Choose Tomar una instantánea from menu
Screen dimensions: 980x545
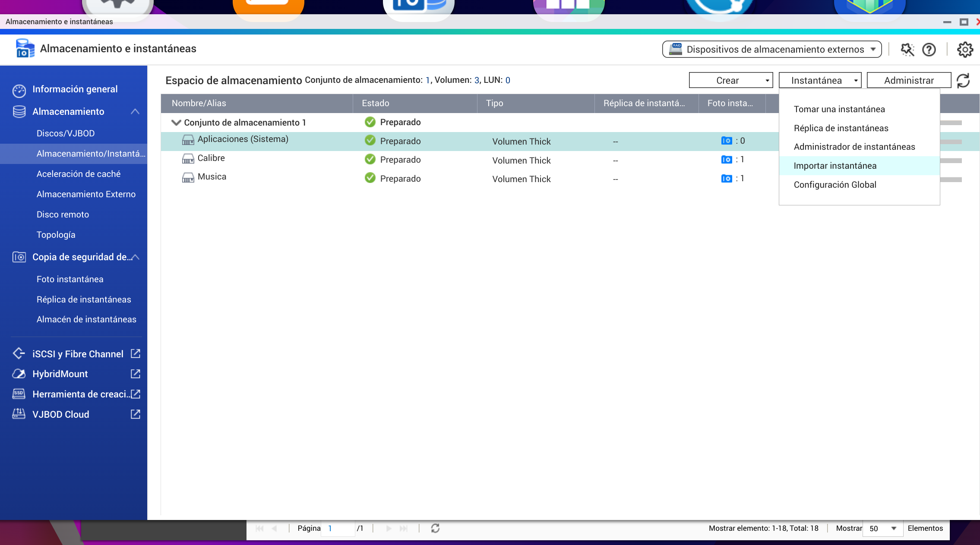click(839, 109)
